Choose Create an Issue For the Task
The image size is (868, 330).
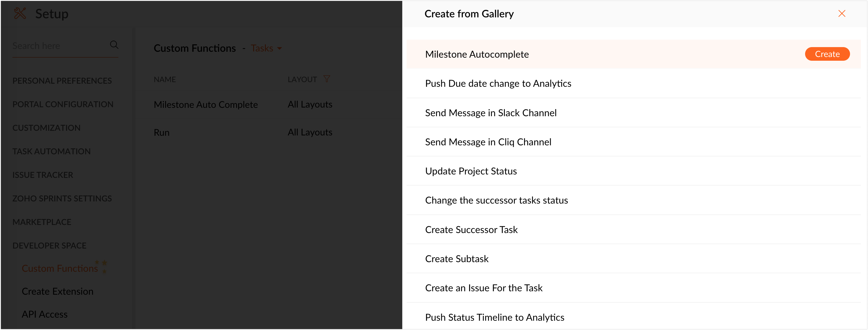[x=483, y=288]
